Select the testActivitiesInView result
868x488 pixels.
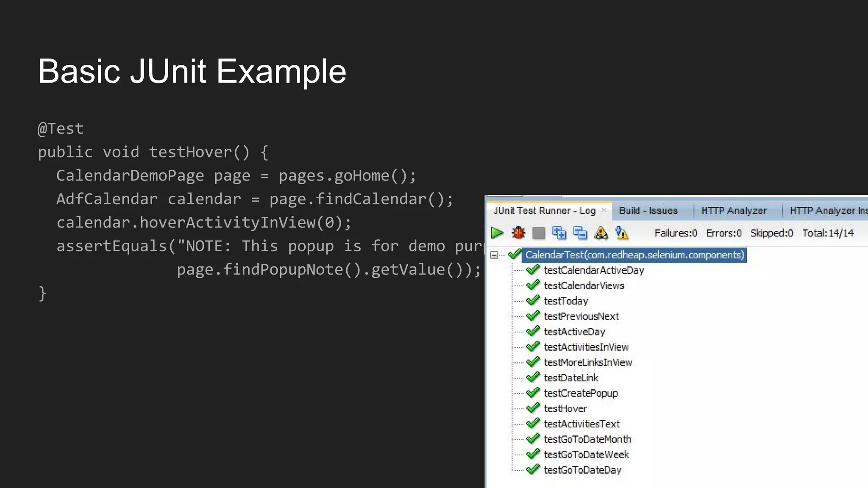coord(586,347)
